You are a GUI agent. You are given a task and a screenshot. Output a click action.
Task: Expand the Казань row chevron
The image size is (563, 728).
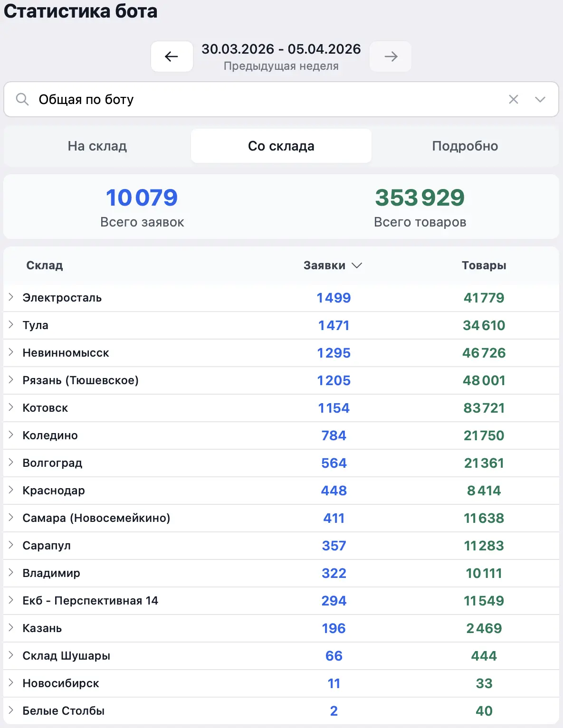point(11,628)
